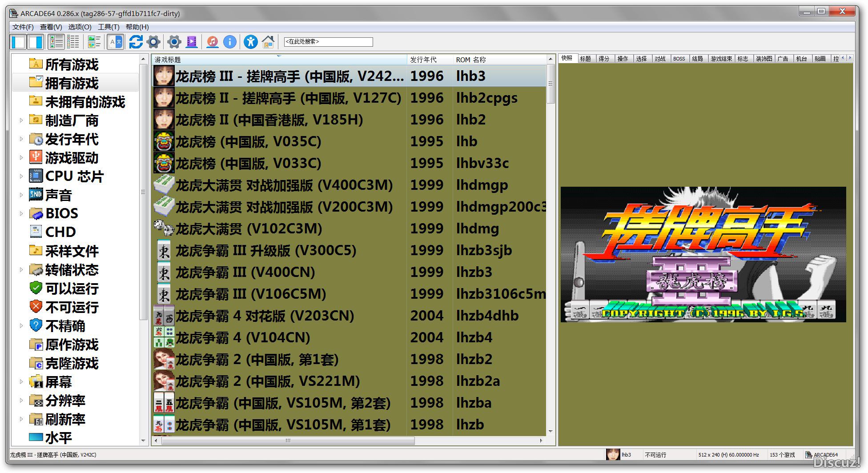Toggle the A/文 language translation button
Viewport: 868px width, 473px height.
coord(115,42)
